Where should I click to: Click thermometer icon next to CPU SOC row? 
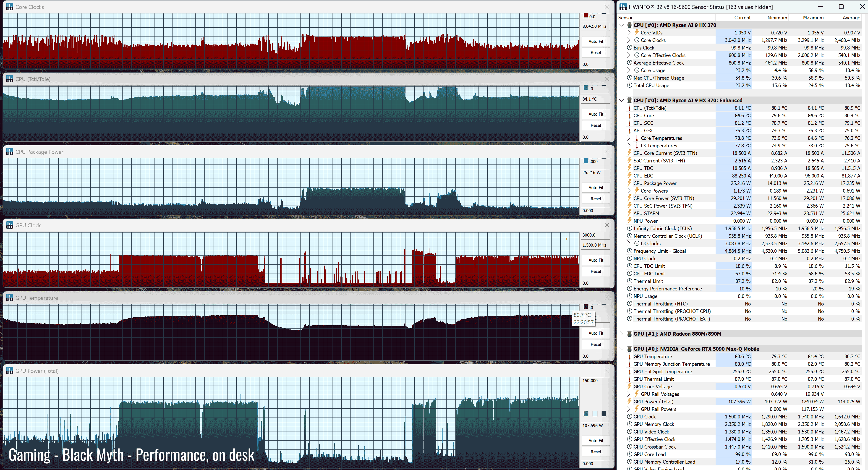629,123
